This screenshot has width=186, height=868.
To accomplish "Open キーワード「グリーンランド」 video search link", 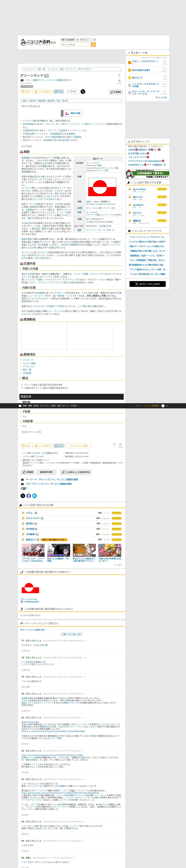I will coord(52,479).
